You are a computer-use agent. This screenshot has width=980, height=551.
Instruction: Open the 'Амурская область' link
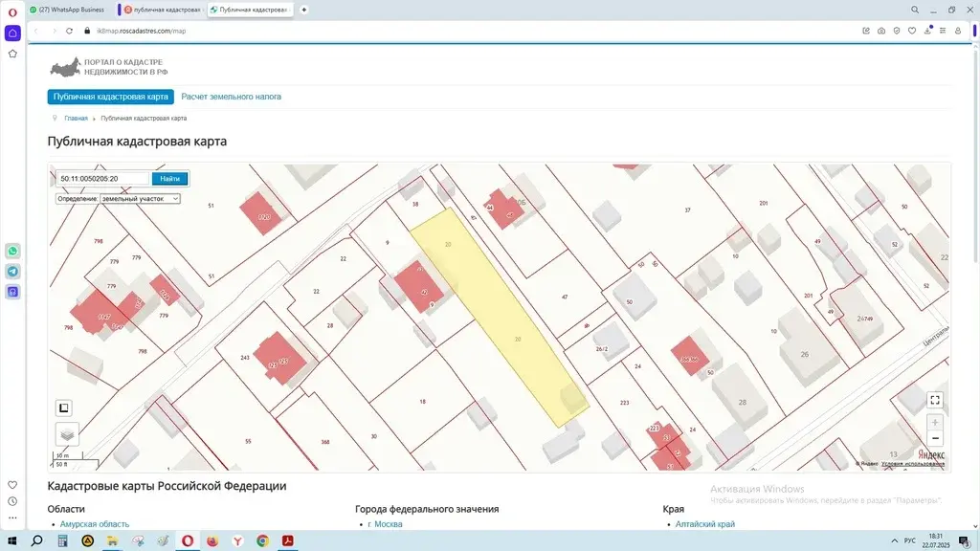point(94,524)
